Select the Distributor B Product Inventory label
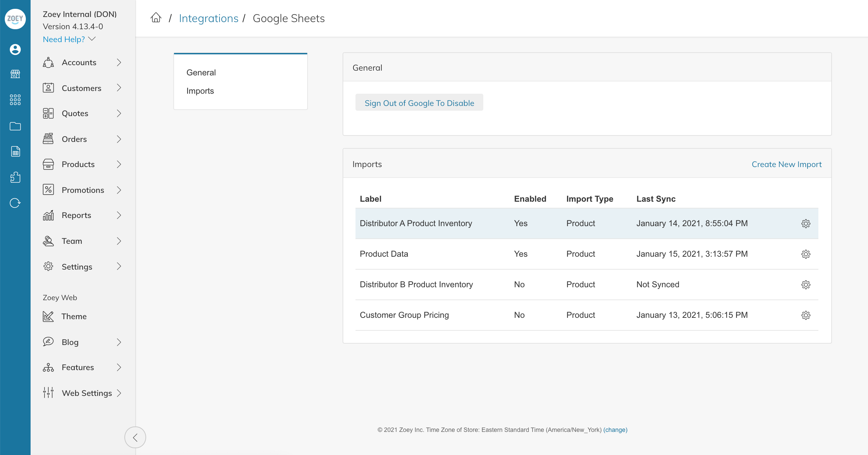The image size is (868, 455). [416, 285]
